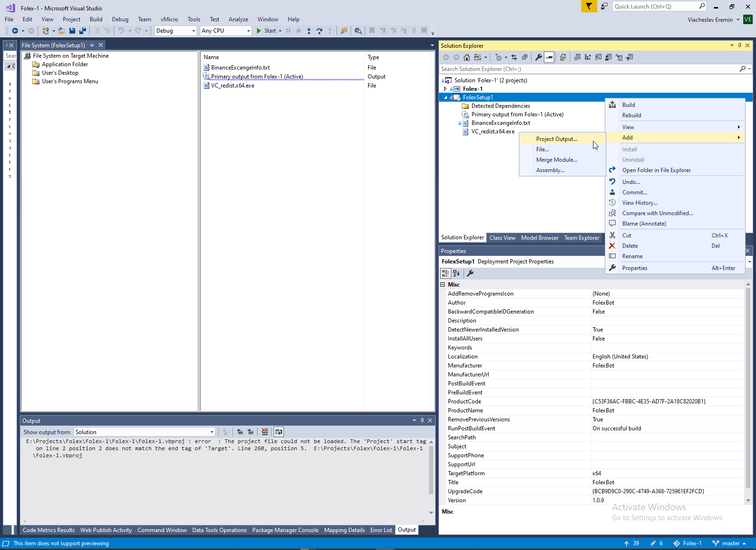Toggle the Preview Selected Items button
The image size is (756, 550).
549,57
